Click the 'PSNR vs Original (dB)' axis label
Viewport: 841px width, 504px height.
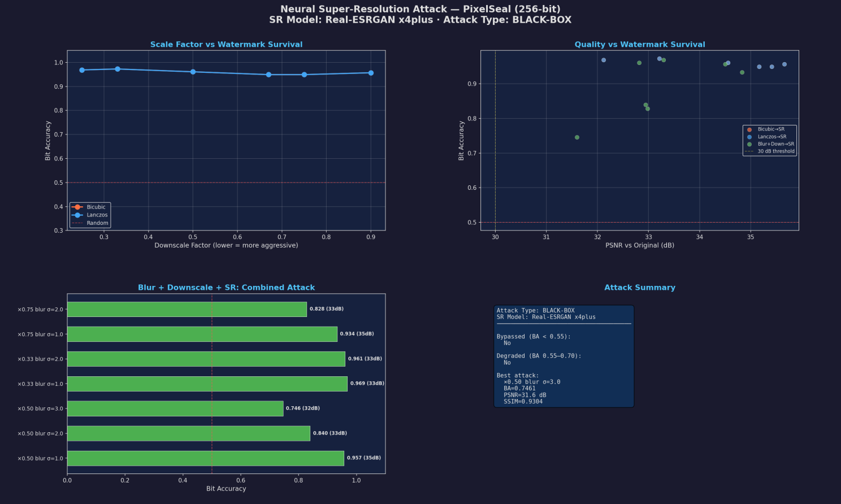coord(640,246)
